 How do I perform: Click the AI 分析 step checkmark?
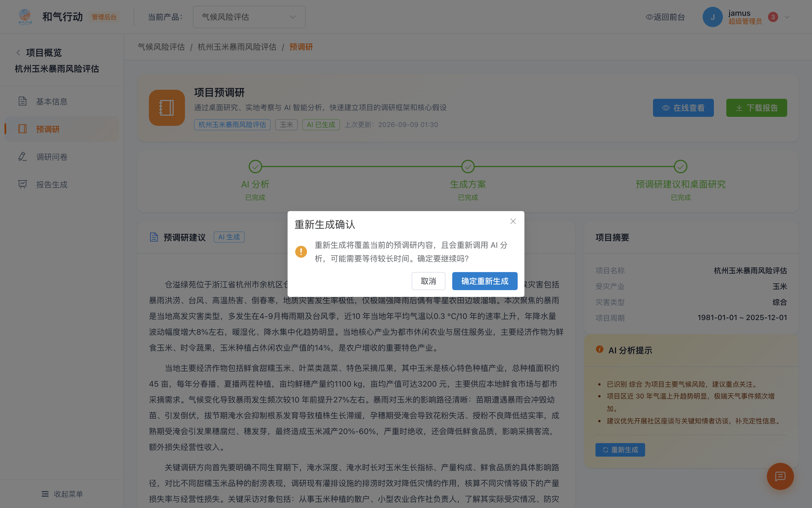255,166
